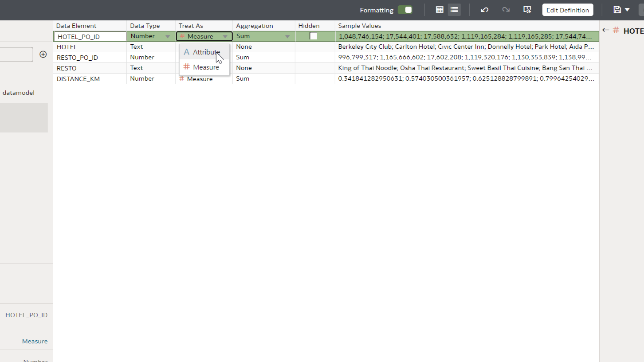Viewport: 644px width, 362px height.
Task: Click sample values starting with 996,799,317
Action: (466, 57)
